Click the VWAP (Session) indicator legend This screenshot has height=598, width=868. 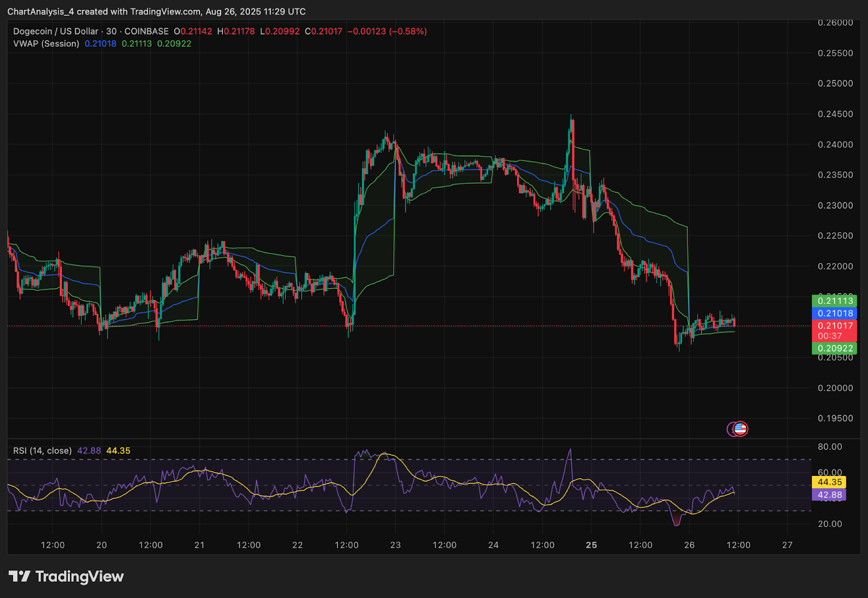46,43
